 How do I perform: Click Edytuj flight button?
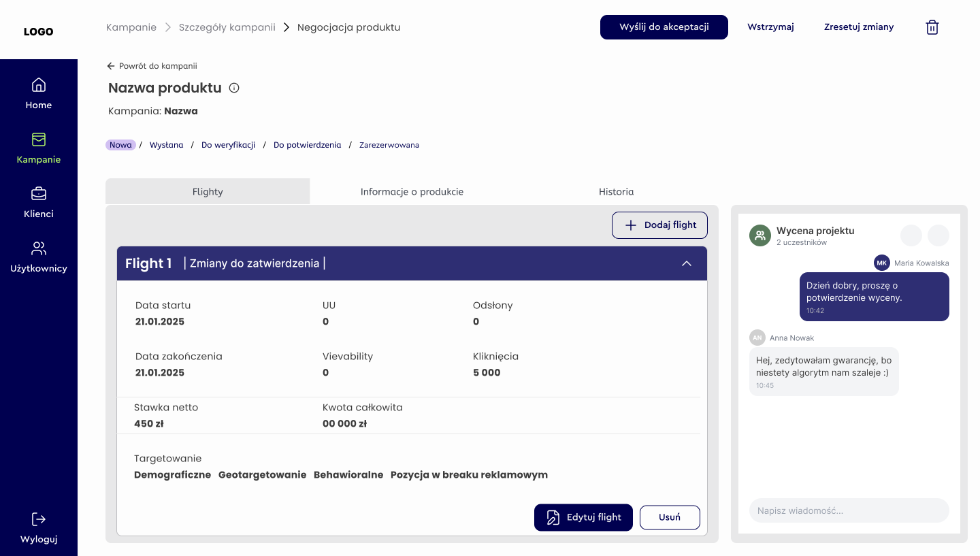pos(583,517)
